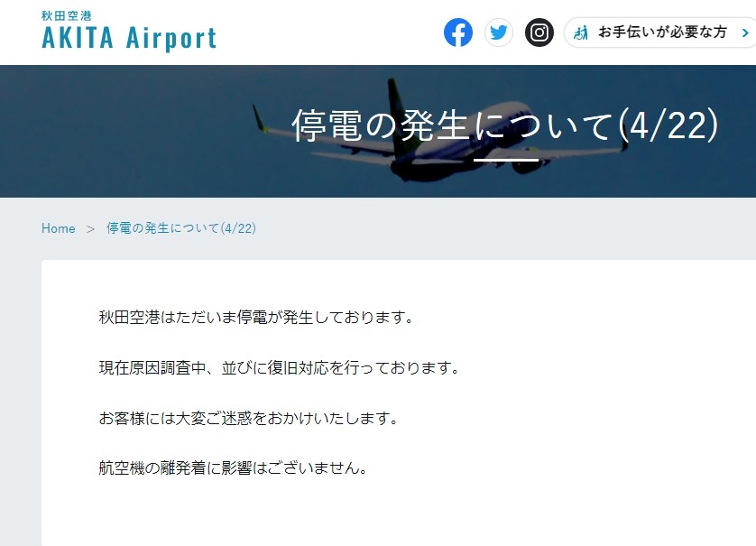Viewport: 756px width, 546px height.
Task: Open the Facebook icon link
Action: point(458,32)
